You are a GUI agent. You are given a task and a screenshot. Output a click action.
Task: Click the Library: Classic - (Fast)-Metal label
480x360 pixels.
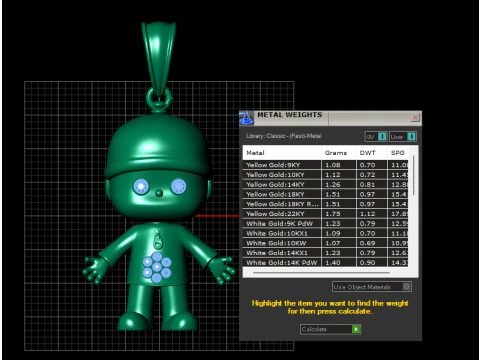click(x=284, y=136)
